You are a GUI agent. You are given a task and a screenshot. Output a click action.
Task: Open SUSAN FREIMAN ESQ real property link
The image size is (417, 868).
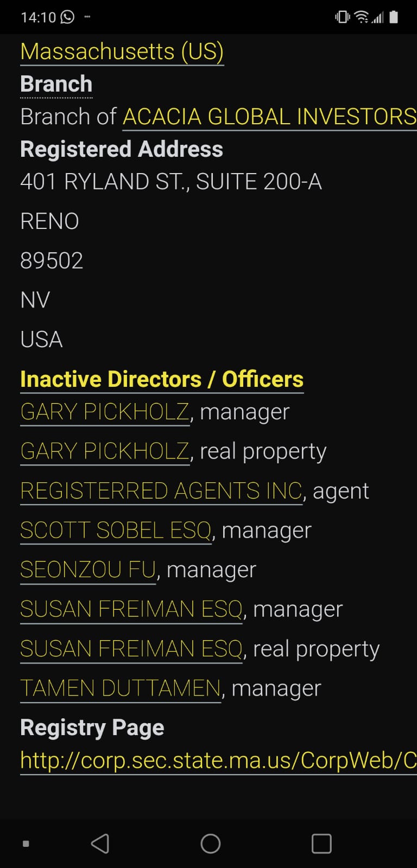point(131,649)
